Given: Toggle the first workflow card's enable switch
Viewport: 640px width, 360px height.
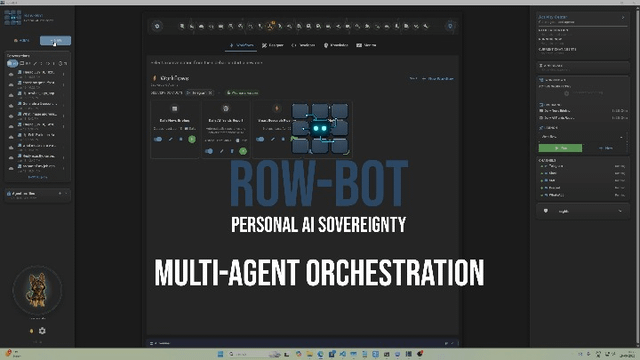Looking at the screenshot, I should 158,140.
